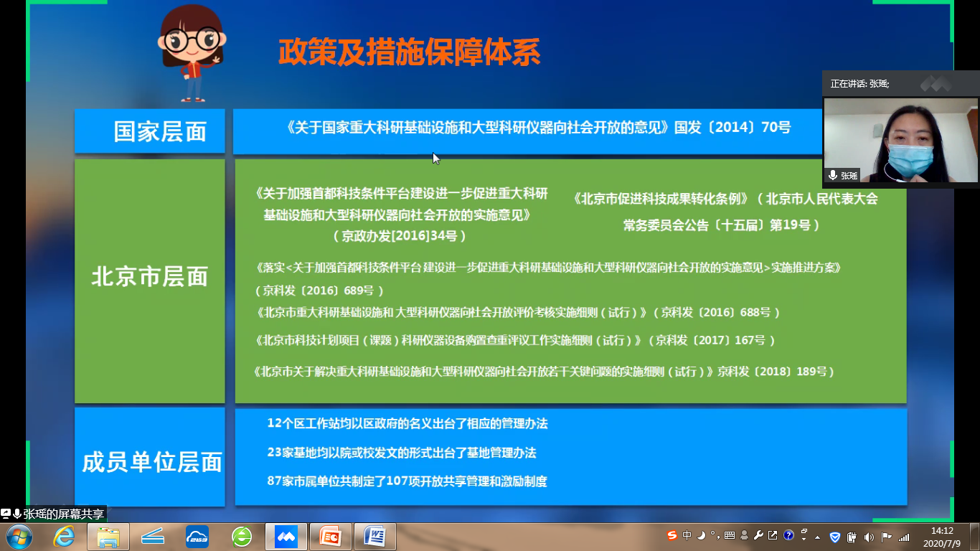Open the scanner app icon in taskbar
Screen dimensions: 980x551
[153, 537]
